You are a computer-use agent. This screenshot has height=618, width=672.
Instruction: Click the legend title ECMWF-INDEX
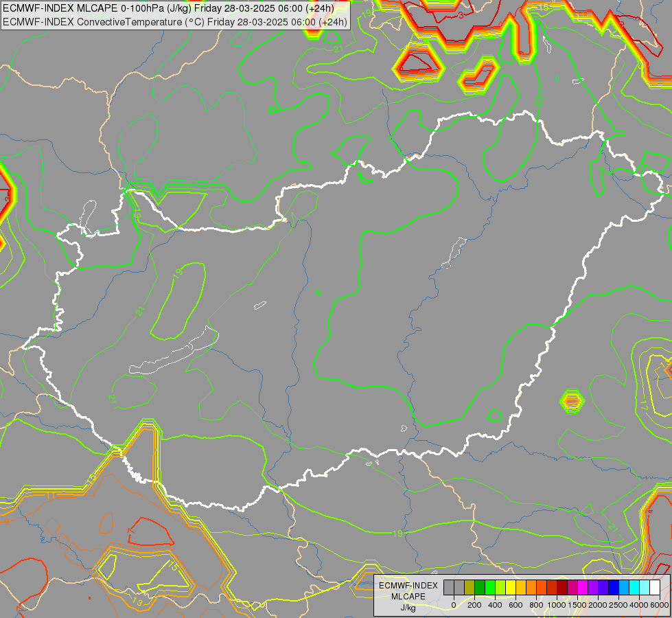(408, 586)
